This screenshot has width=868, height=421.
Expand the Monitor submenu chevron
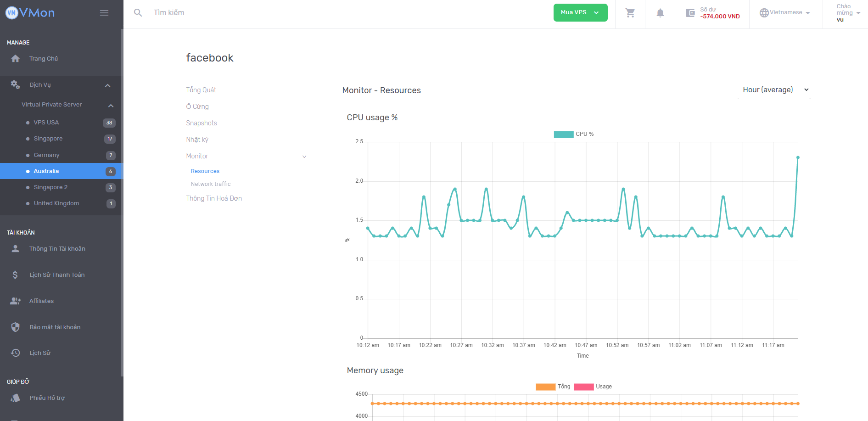(304, 157)
